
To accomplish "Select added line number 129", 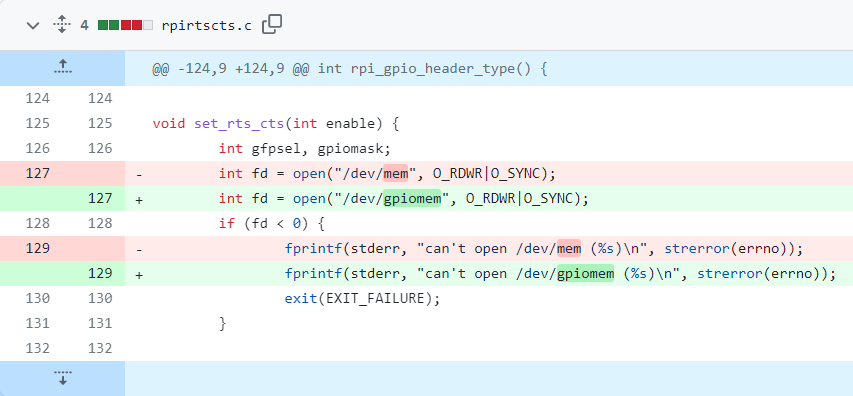I will (x=100, y=274).
